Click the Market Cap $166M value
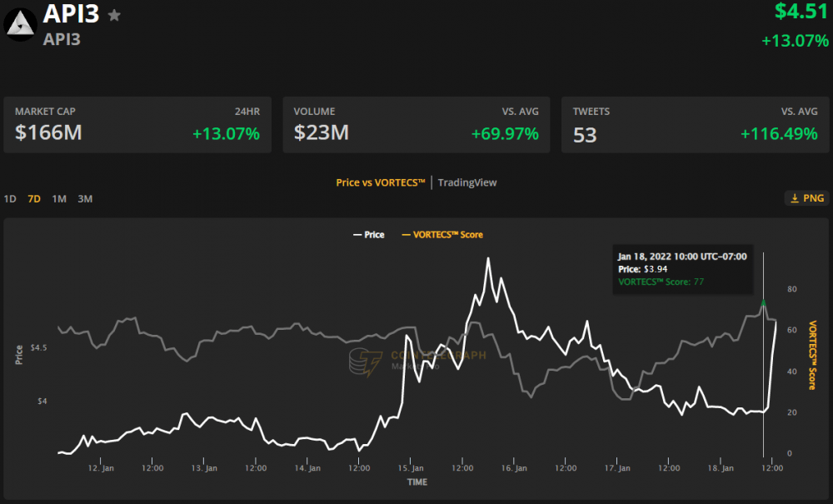The width and height of the screenshot is (833, 504). coord(48,132)
